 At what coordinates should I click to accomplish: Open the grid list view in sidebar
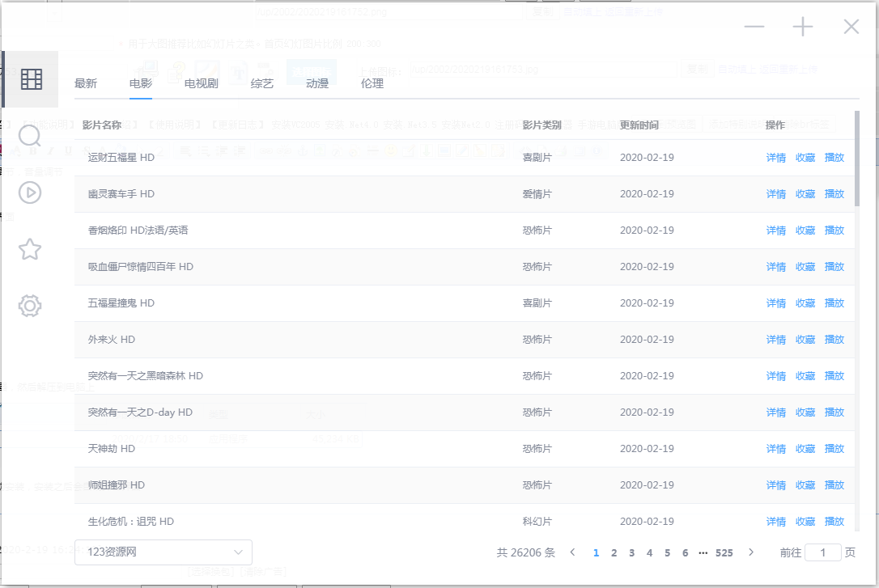tap(31, 79)
